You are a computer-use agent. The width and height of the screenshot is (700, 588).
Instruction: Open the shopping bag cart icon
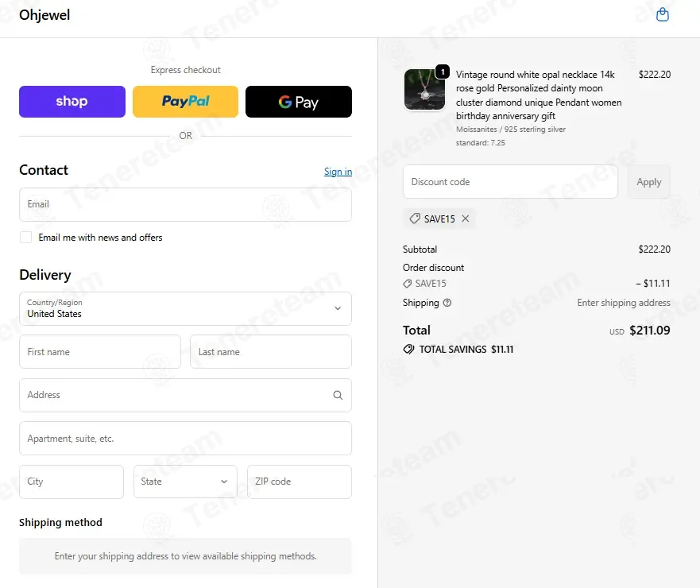pos(662,15)
